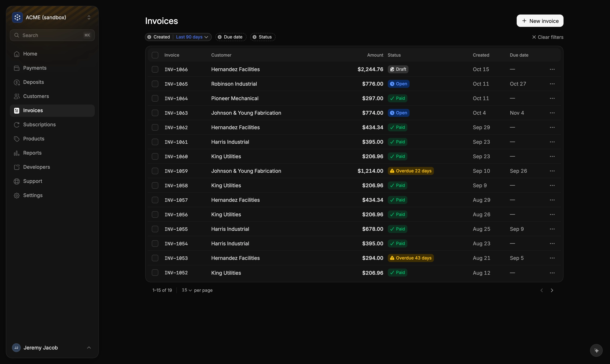The height and width of the screenshot is (364, 610).
Task: Open the Last 90 days dropdown
Action: (192, 37)
